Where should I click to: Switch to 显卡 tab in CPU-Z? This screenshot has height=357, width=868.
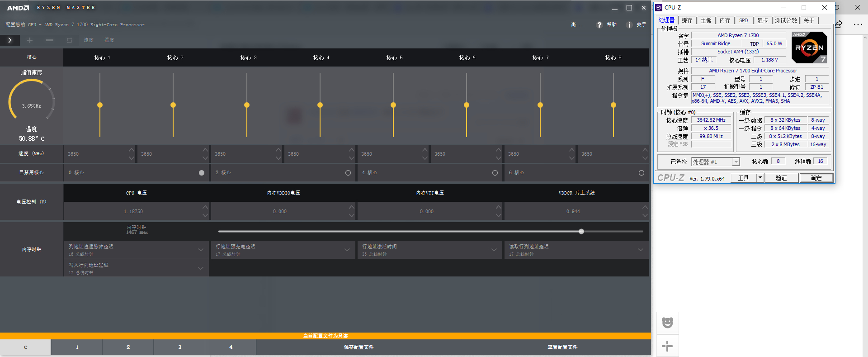coord(763,20)
